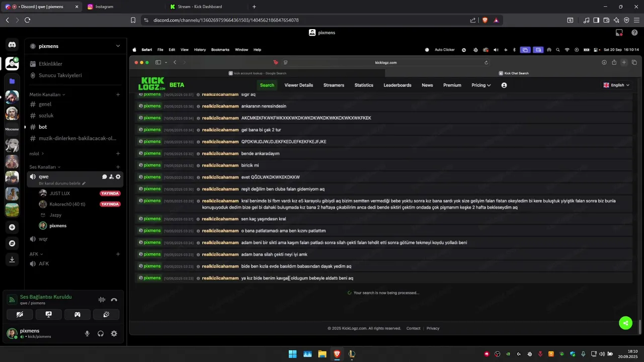The width and height of the screenshot is (644, 362).
Task: Open tab search icon in Brave toolbar
Action: pyautogui.click(x=570, y=20)
